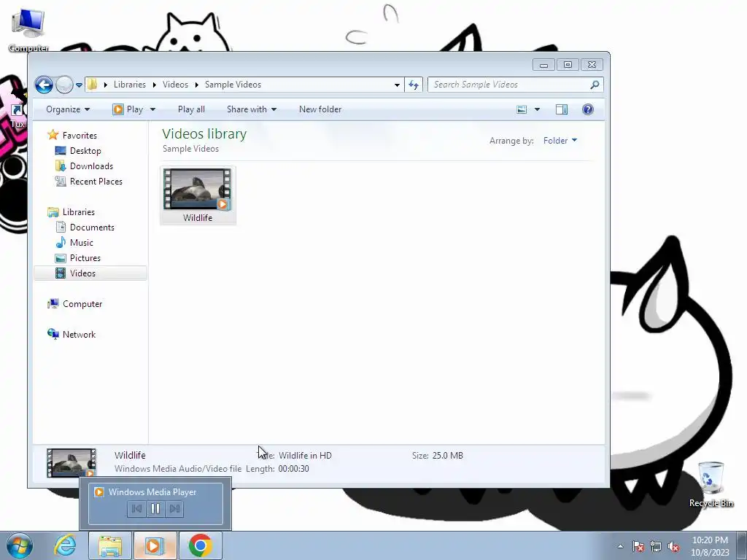The width and height of the screenshot is (747, 560).
Task: Open the Windows Start menu
Action: point(20,545)
